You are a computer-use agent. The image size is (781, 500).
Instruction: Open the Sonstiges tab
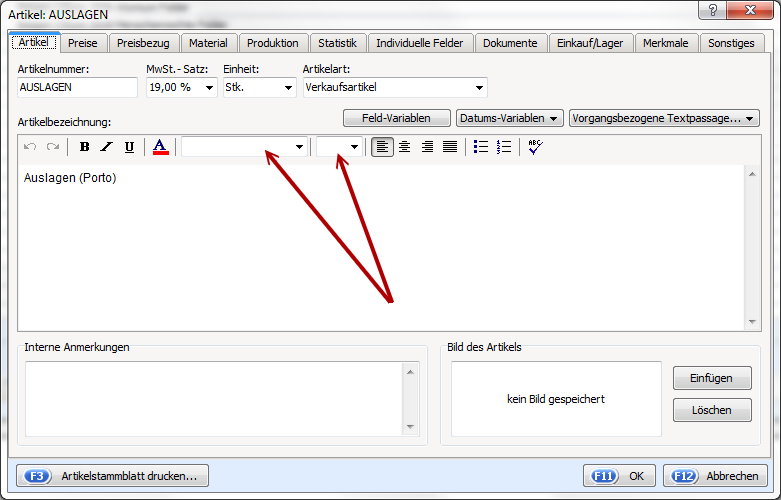pyautogui.click(x=732, y=43)
